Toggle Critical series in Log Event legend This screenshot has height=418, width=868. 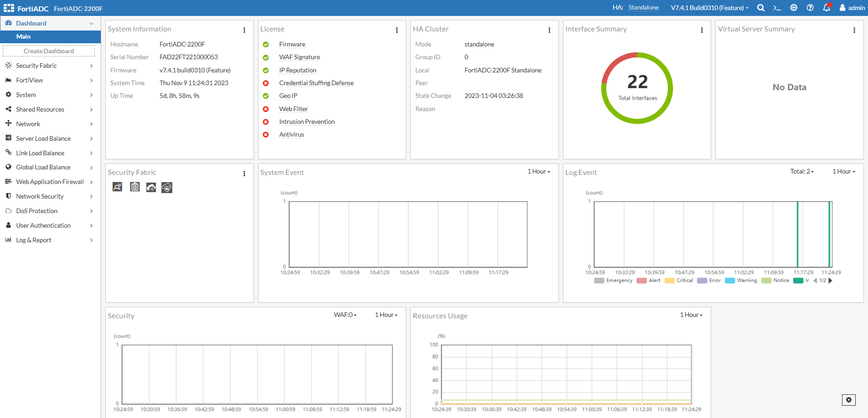coord(679,280)
